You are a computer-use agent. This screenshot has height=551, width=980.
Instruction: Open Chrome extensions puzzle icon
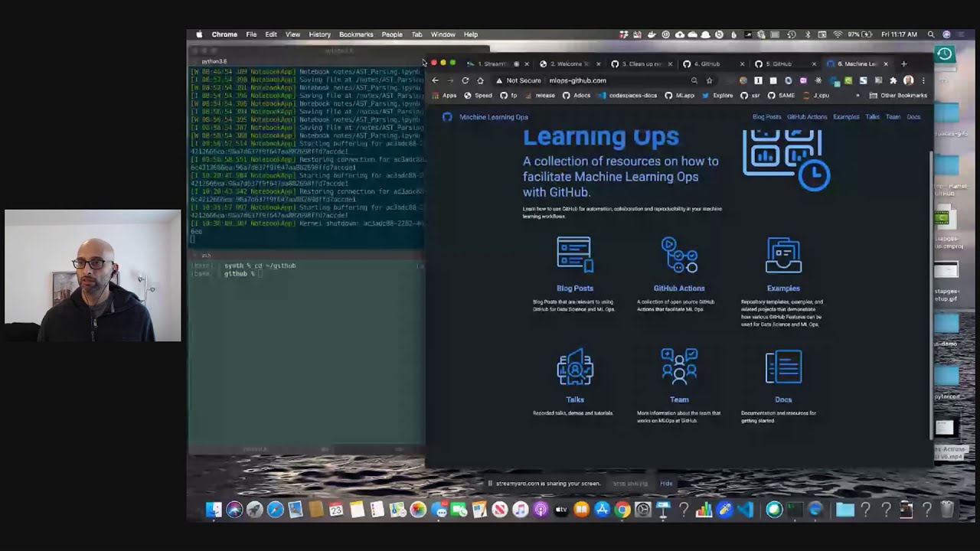[x=893, y=80]
